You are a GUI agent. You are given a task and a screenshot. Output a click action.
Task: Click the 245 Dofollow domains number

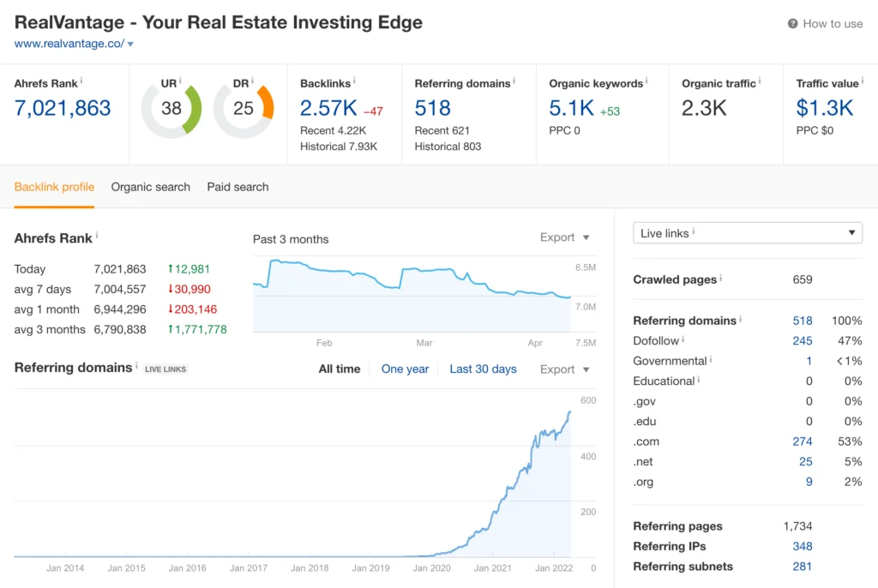(x=803, y=341)
